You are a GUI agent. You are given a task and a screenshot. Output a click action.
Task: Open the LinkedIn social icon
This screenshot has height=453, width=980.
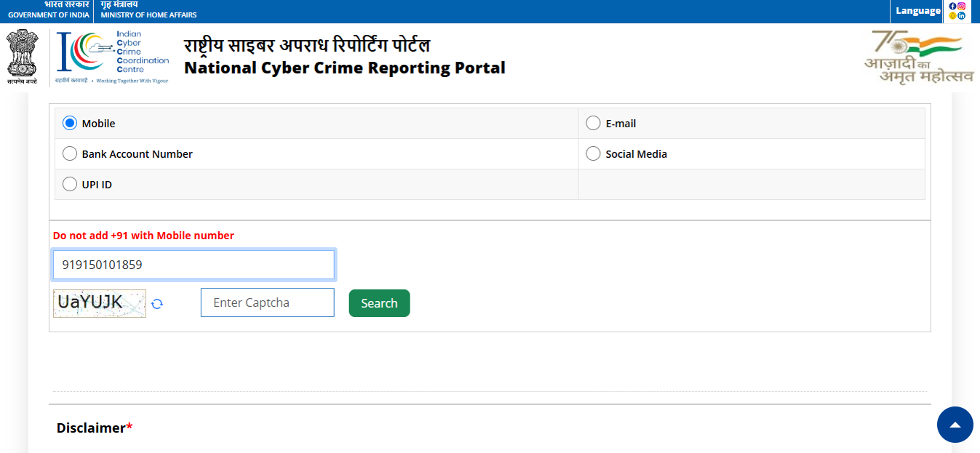tap(962, 15)
